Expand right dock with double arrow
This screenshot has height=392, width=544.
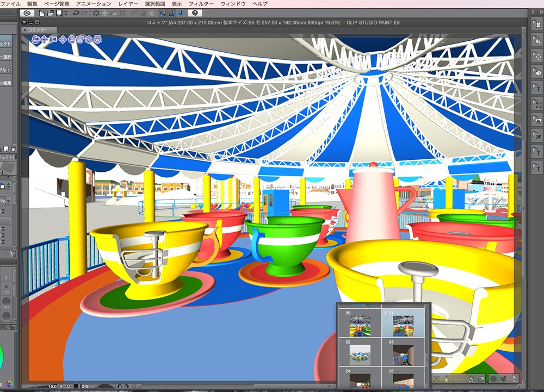pos(541,12)
